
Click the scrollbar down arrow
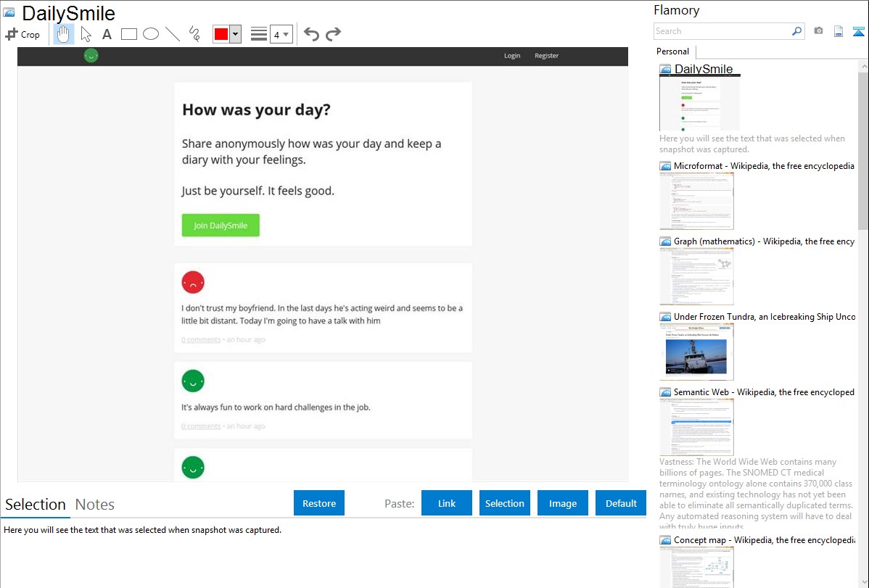click(x=863, y=582)
